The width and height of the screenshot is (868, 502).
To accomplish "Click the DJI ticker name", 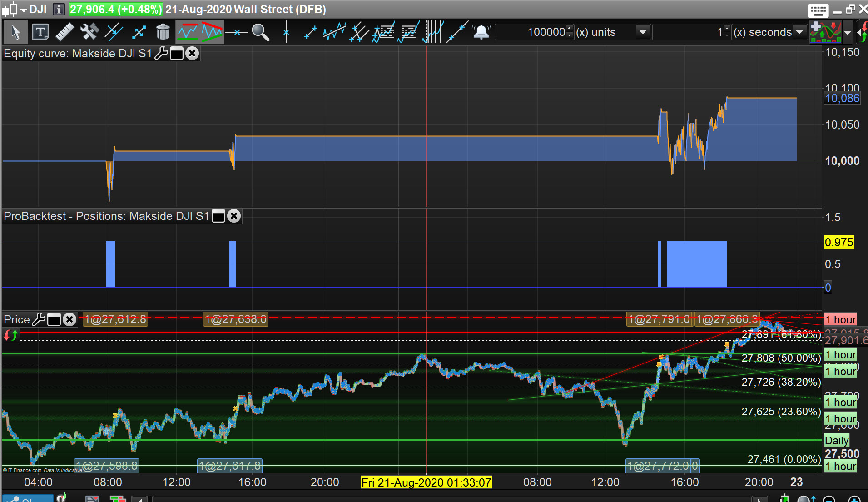I will point(38,9).
